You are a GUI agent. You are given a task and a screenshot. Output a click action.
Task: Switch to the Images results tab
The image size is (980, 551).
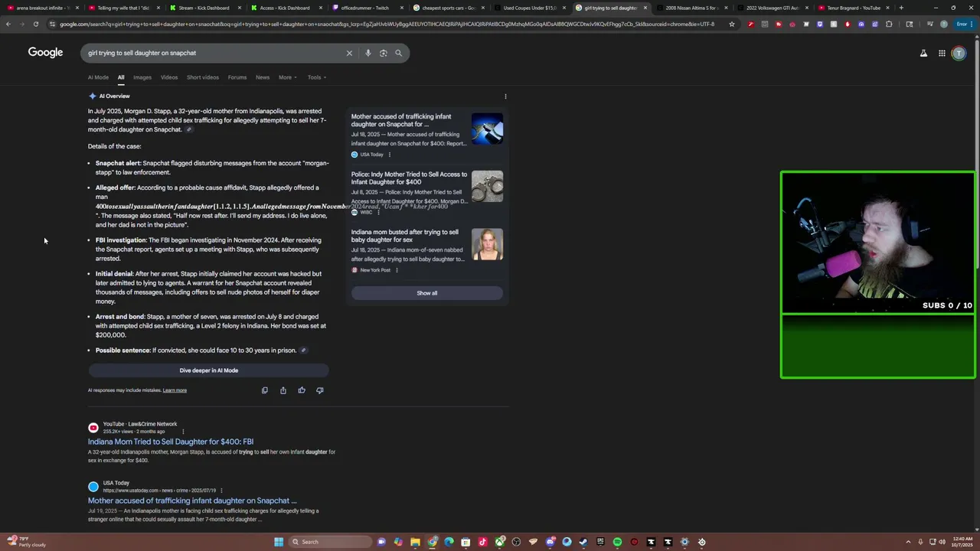point(142,77)
